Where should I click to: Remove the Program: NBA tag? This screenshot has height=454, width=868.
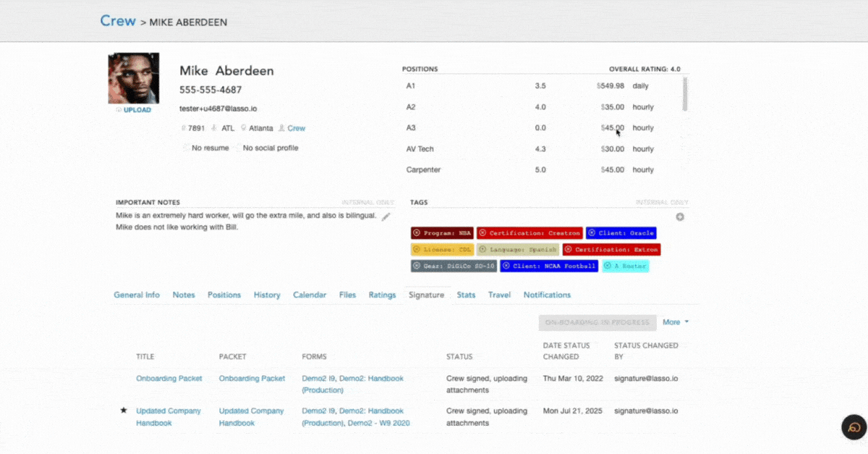tap(417, 233)
